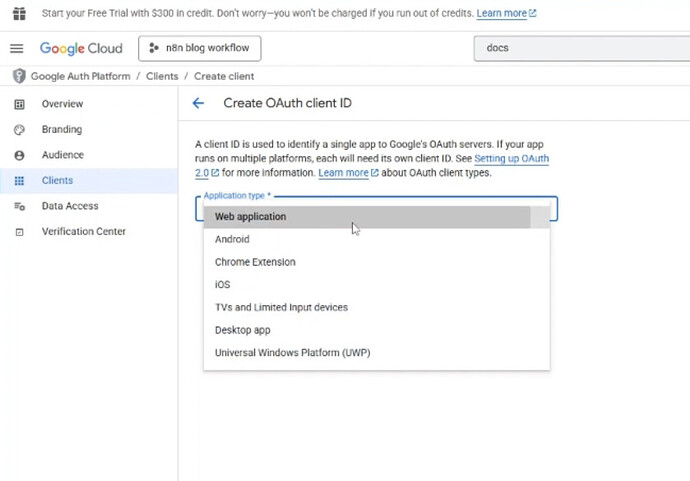
Task: Pick the Chrome Extension option
Action: tap(255, 262)
